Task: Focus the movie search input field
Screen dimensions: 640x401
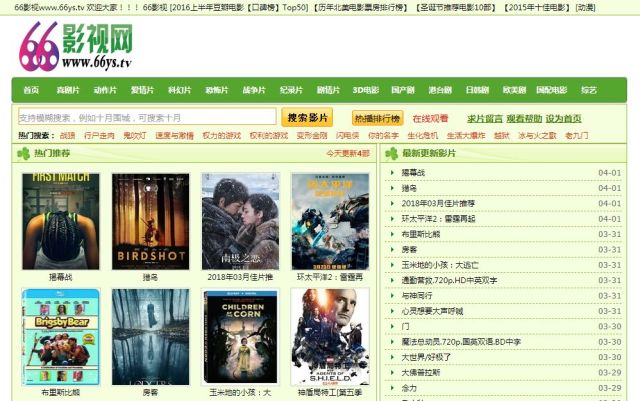Action: click(x=147, y=117)
